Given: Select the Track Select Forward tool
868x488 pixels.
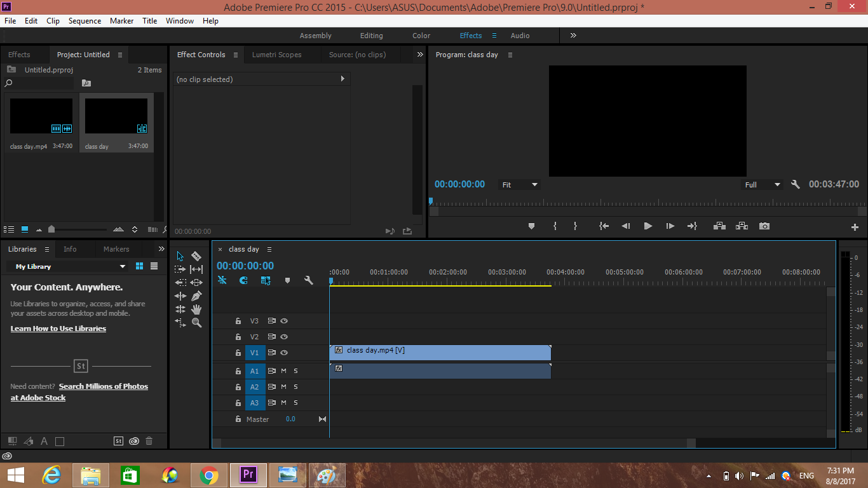Looking at the screenshot, I should [180, 269].
